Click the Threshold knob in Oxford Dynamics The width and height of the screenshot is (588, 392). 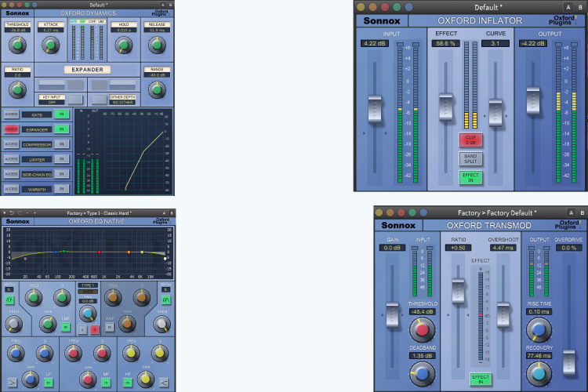coord(17,45)
